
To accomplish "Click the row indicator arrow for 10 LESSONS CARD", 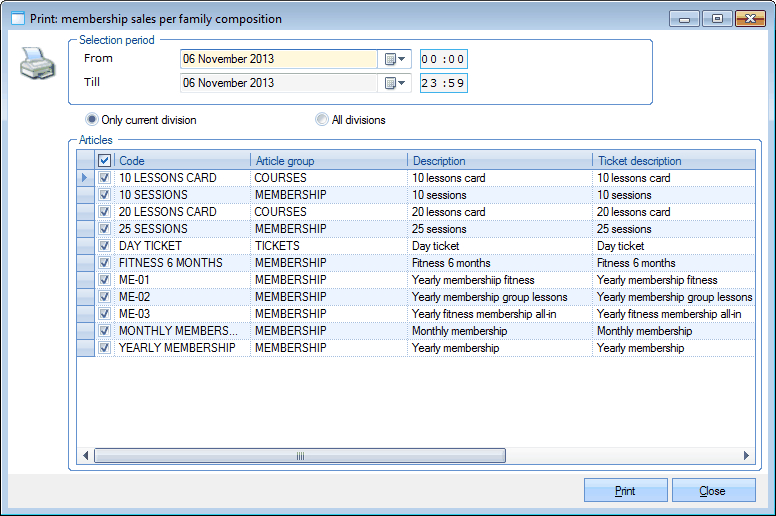I will [85, 178].
